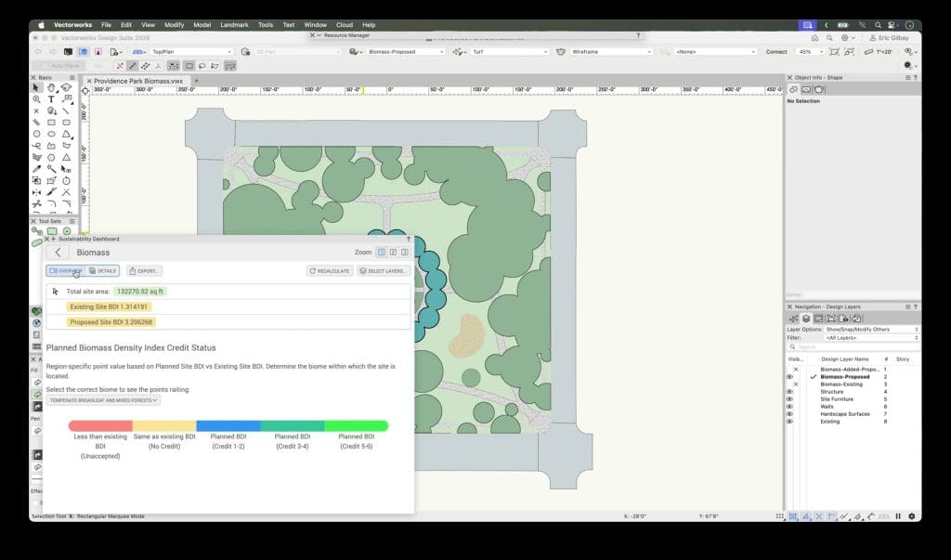
Task: Click the settings gear in status bar
Action: pyautogui.click(x=911, y=516)
